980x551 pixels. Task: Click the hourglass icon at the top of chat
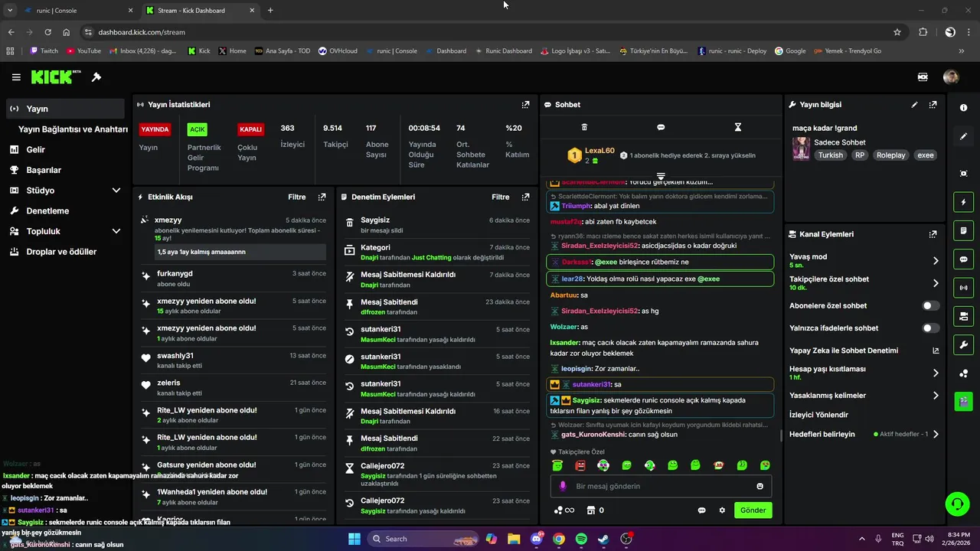point(738,127)
